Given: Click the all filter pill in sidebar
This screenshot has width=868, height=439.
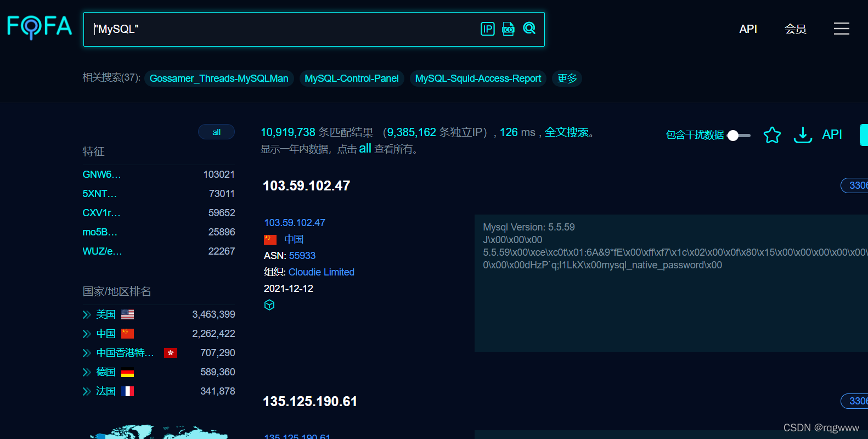Looking at the screenshot, I should (x=217, y=132).
